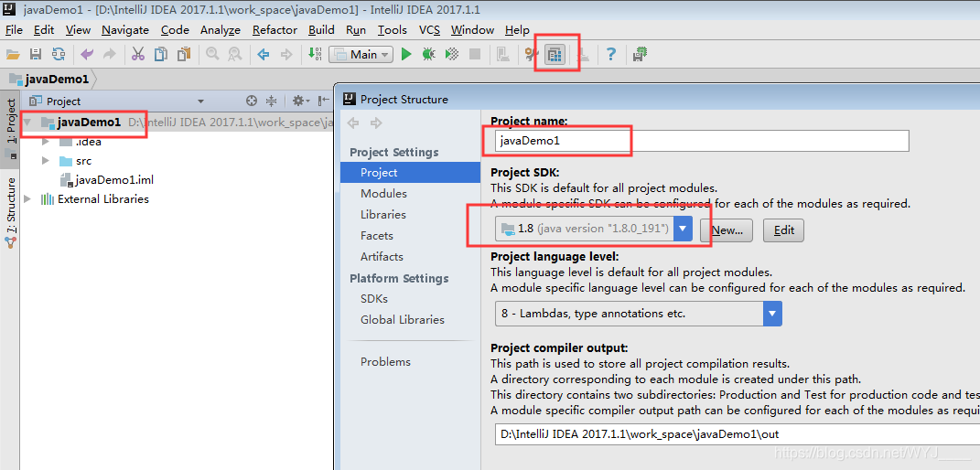Select Libraries in Project Settings
980x470 pixels.
click(383, 214)
